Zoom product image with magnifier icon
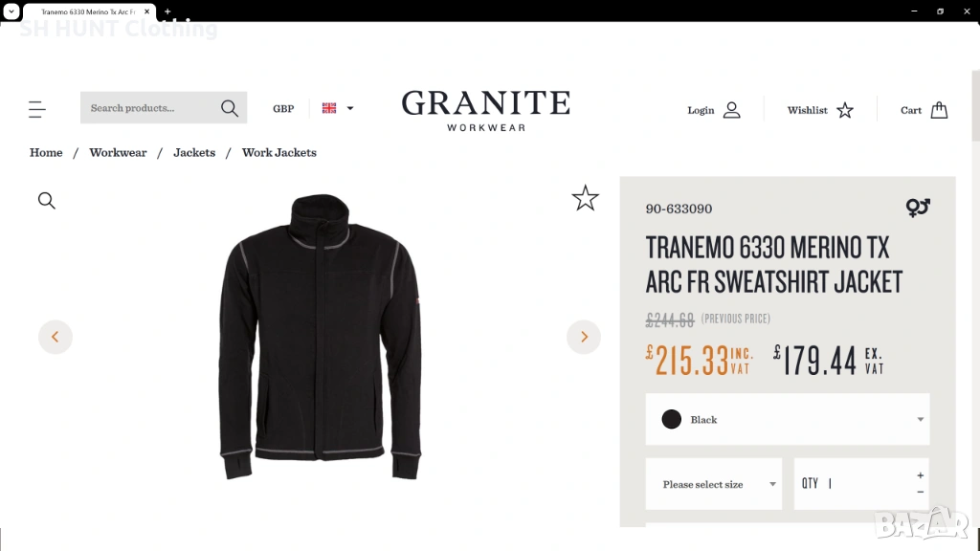 coord(47,201)
